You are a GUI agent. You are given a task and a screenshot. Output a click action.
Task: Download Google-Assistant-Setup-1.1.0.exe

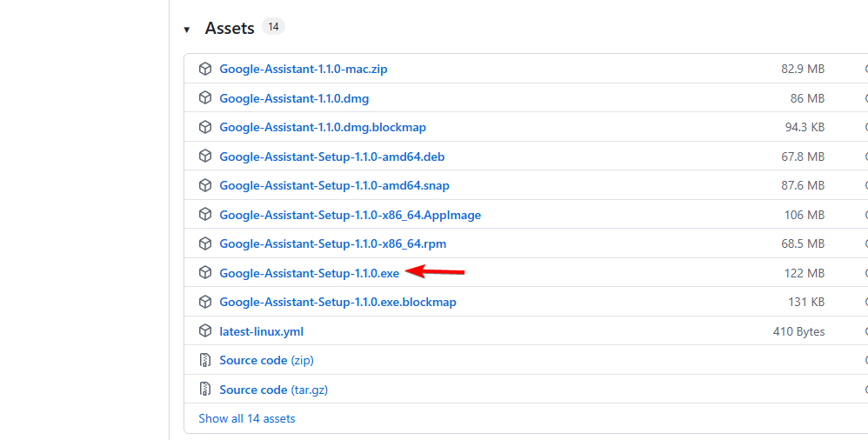tap(309, 273)
